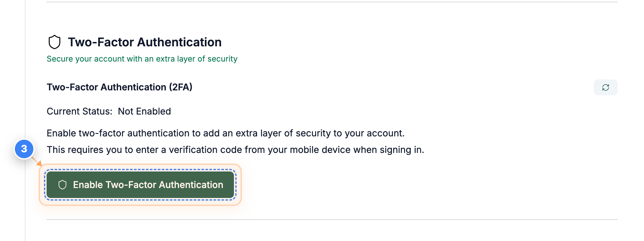This screenshot has height=241, width=644.
Task: Click the Current Status: Not Enabled text
Action: pyautogui.click(x=109, y=111)
